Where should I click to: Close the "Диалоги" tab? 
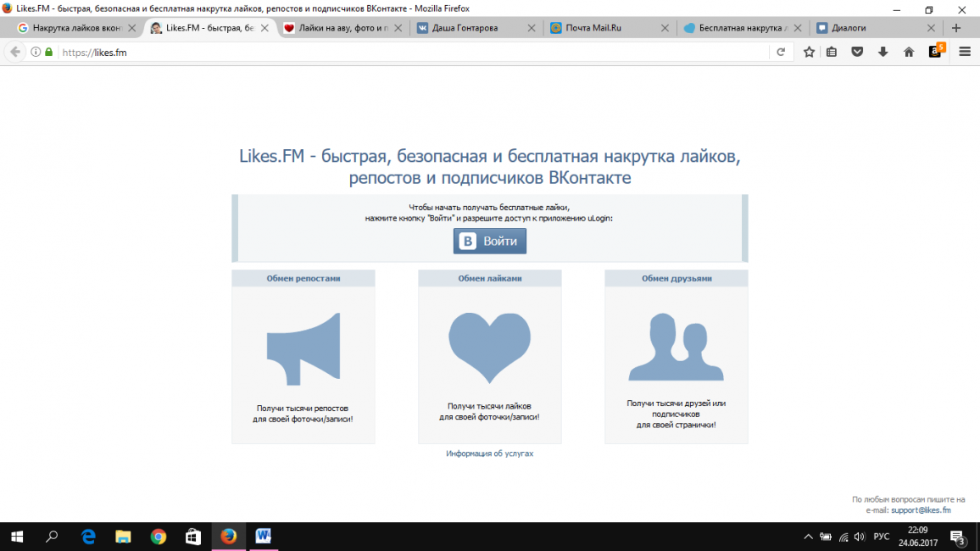click(x=931, y=28)
